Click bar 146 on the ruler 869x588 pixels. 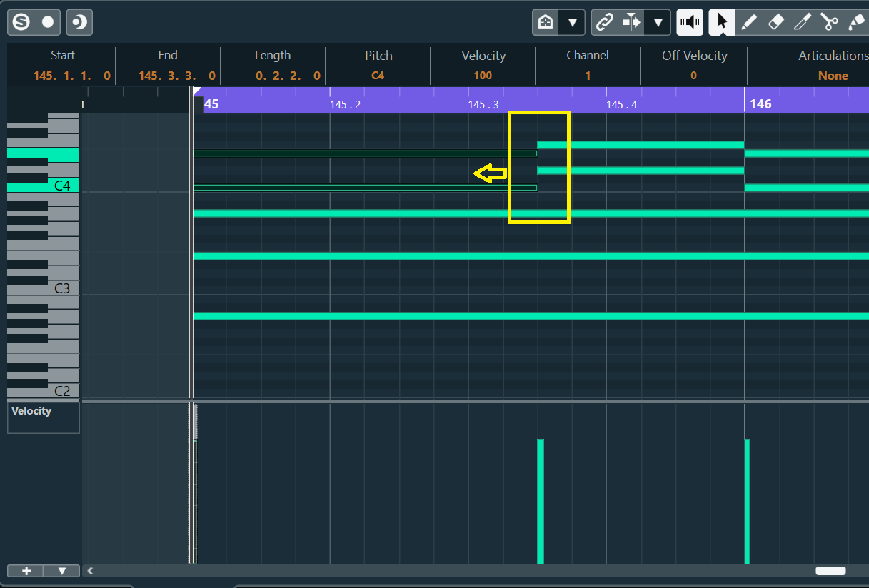(760, 104)
